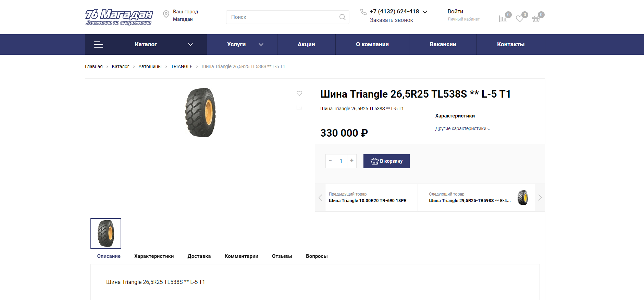Open favorites heart icon in header
This screenshot has height=300, width=644.
pyautogui.click(x=520, y=19)
